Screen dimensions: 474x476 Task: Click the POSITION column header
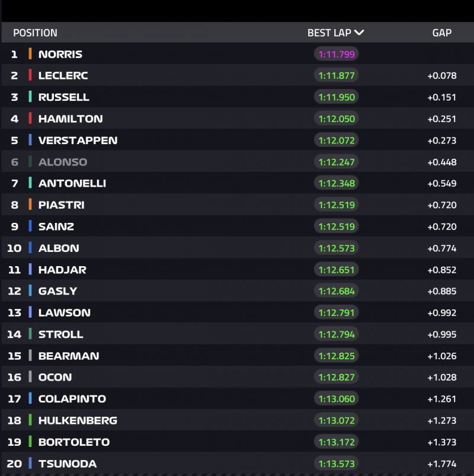coord(35,33)
